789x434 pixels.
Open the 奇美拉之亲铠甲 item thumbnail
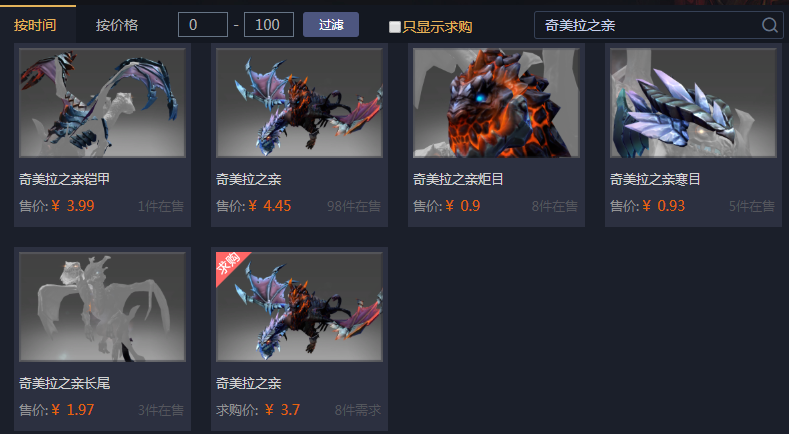click(103, 103)
